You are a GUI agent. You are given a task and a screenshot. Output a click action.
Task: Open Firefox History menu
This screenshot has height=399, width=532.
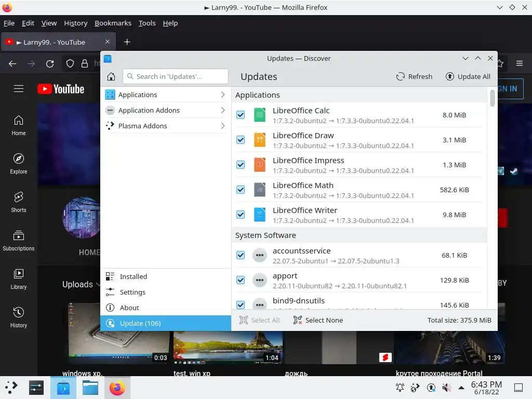76,23
